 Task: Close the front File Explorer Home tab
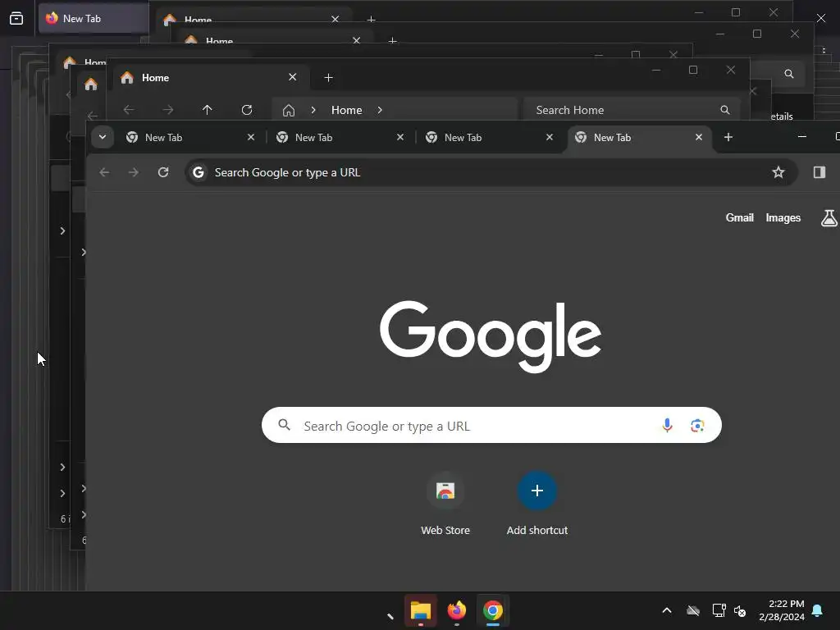(x=293, y=77)
